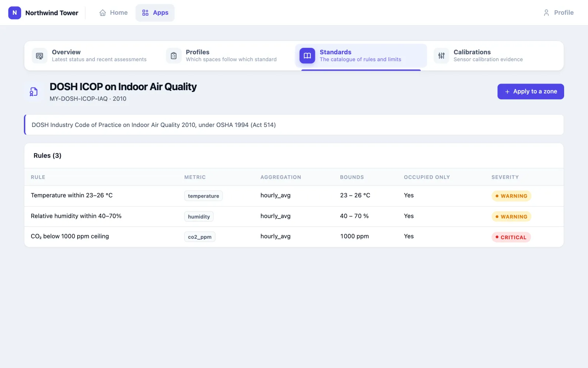Click the 1000 ppm bounds cell
The height and width of the screenshot is (368, 588).
pyautogui.click(x=354, y=236)
